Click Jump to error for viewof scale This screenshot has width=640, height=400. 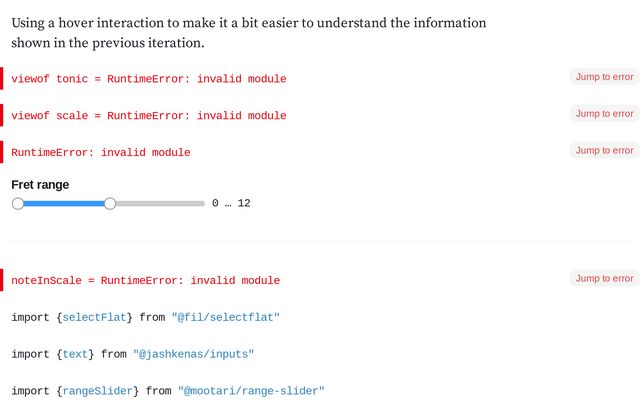click(x=604, y=113)
